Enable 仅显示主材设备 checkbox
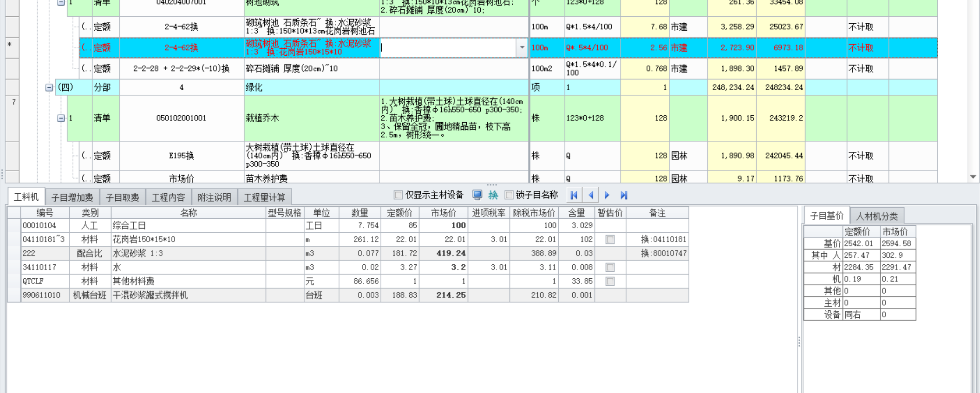This screenshot has width=980, height=393. tap(398, 195)
